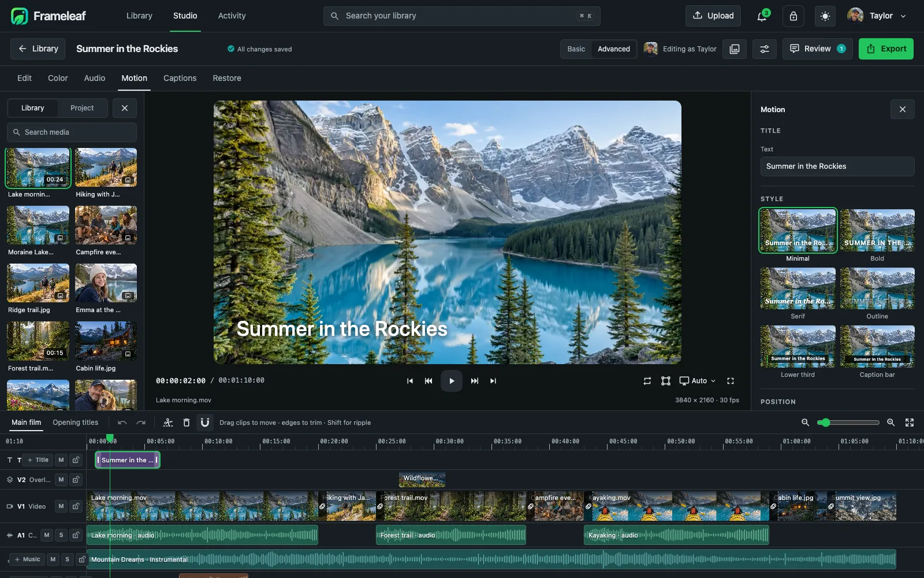
Task: Open the Taylor account menu
Action: (877, 16)
